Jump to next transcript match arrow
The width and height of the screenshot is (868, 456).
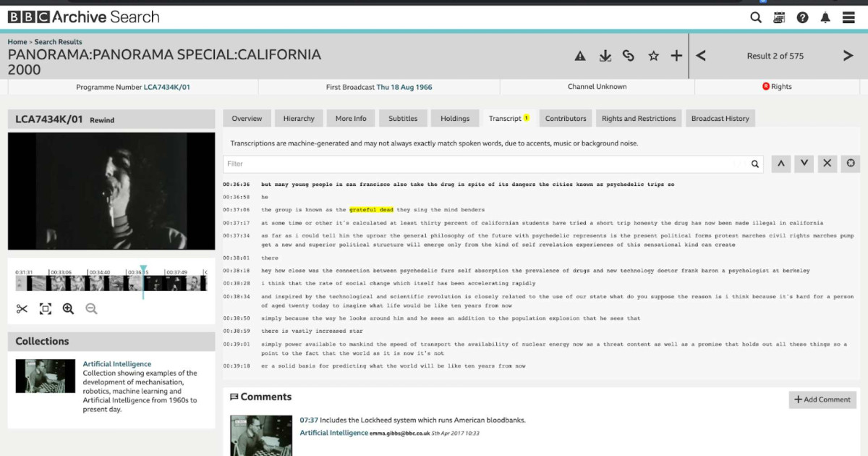pos(804,164)
